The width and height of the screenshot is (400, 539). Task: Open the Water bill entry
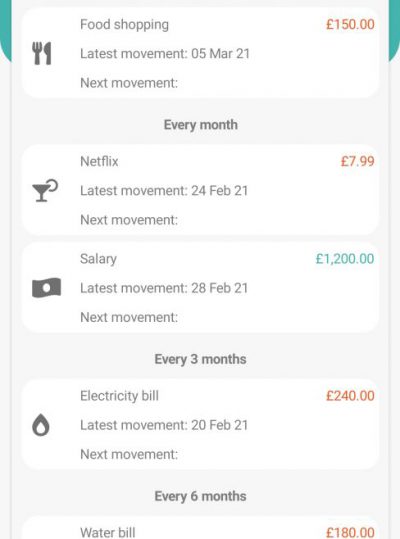click(x=200, y=528)
